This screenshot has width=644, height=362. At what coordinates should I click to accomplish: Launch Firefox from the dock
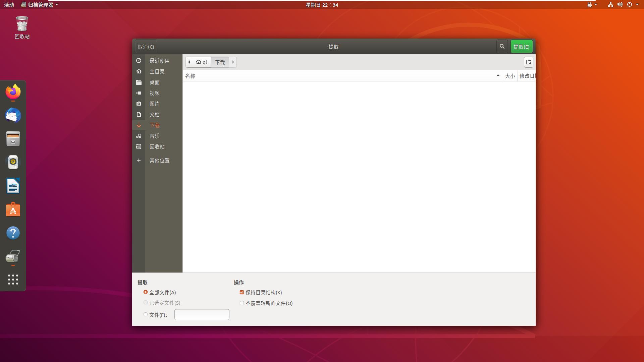13,92
